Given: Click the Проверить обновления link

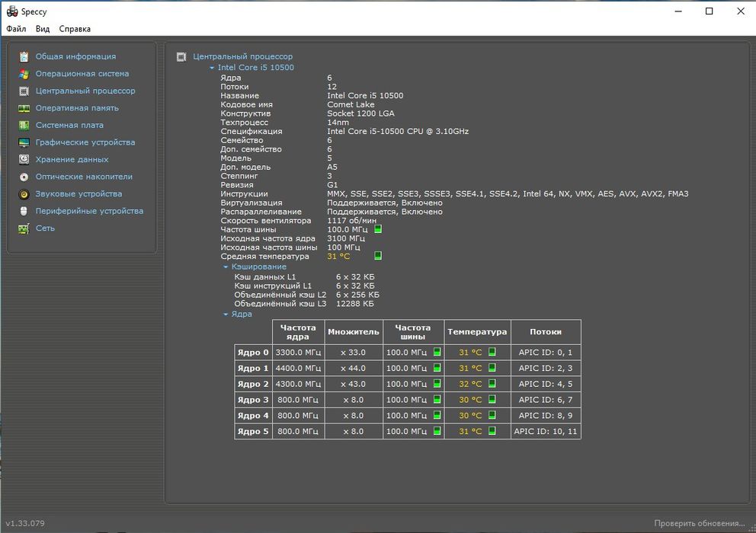Looking at the screenshot, I should click(x=700, y=523).
